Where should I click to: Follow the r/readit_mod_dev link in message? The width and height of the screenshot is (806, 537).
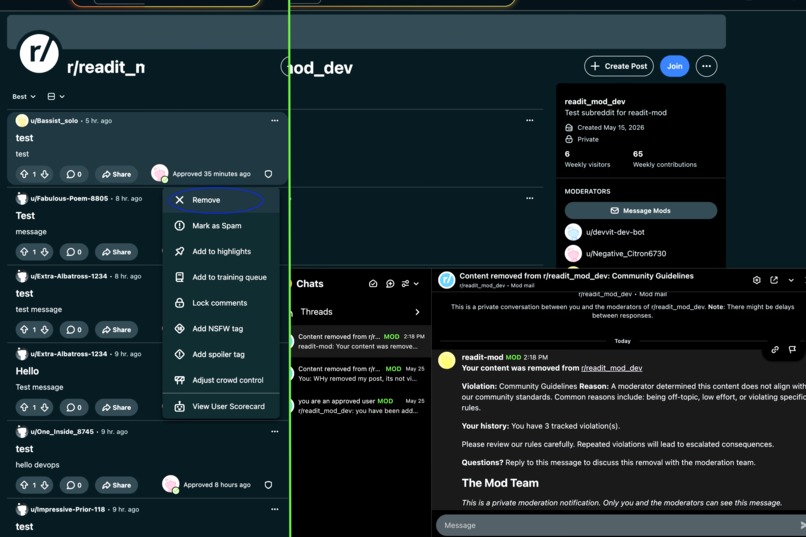pyautogui.click(x=612, y=368)
